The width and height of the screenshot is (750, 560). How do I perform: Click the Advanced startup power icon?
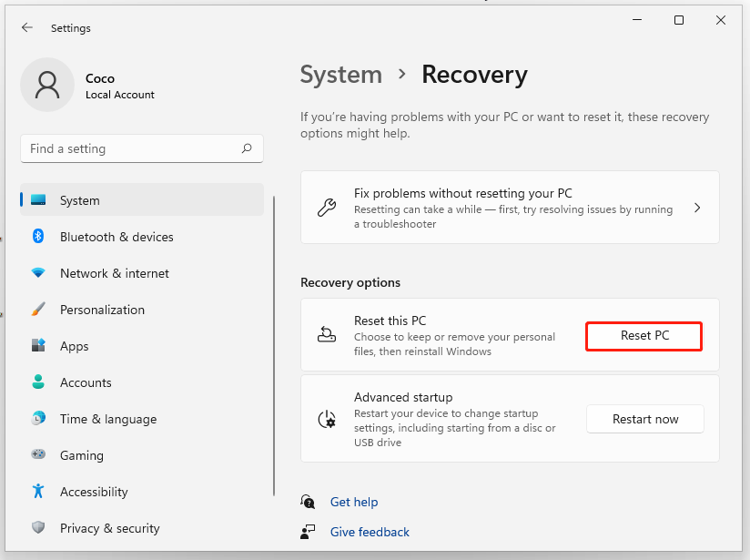(x=327, y=419)
